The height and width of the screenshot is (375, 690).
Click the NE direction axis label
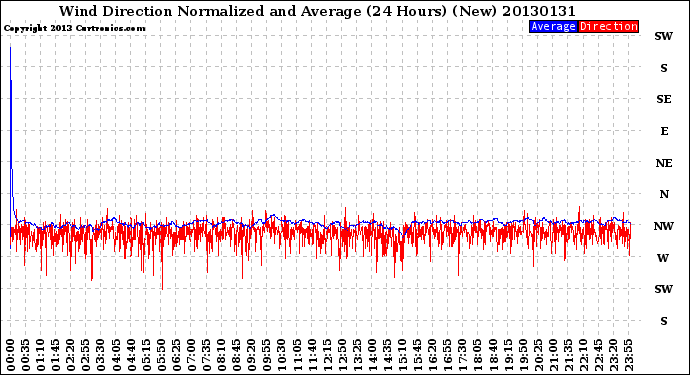(x=664, y=163)
